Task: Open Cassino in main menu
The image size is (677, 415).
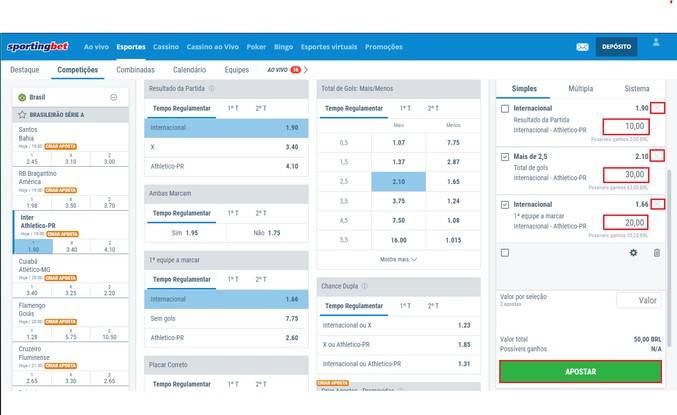Action: [166, 47]
